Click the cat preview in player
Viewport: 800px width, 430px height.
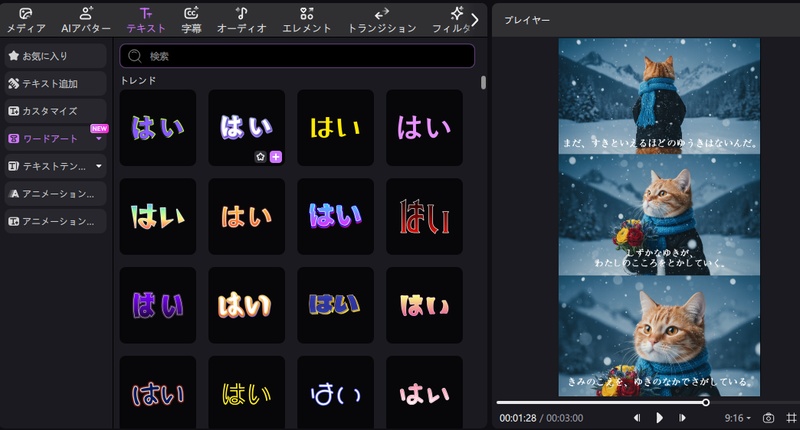[x=659, y=217]
